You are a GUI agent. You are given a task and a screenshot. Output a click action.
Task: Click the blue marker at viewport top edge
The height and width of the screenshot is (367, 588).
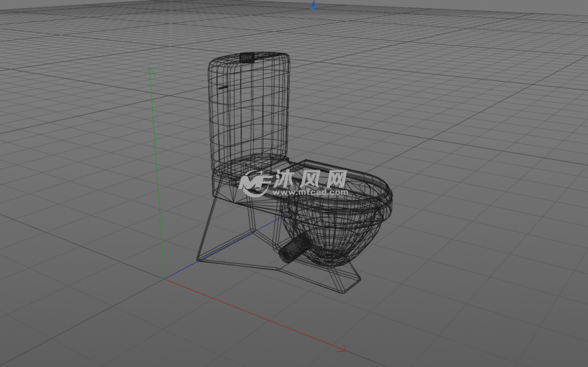[313, 5]
